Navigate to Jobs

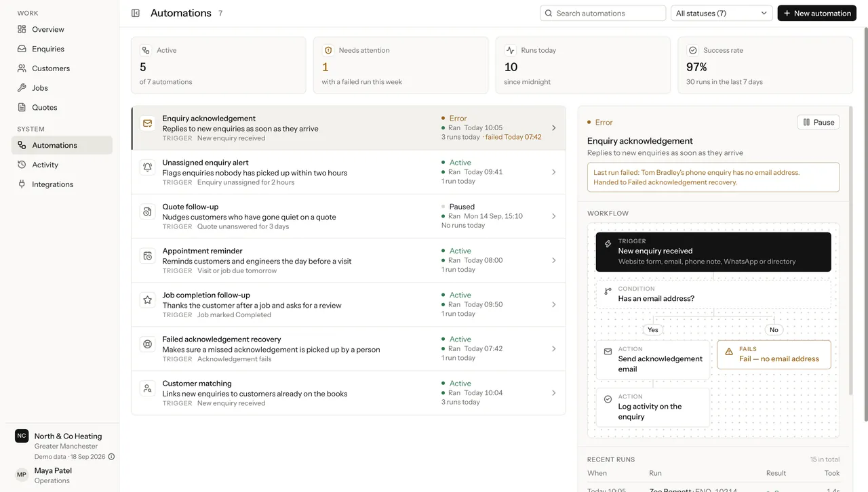coord(62,88)
